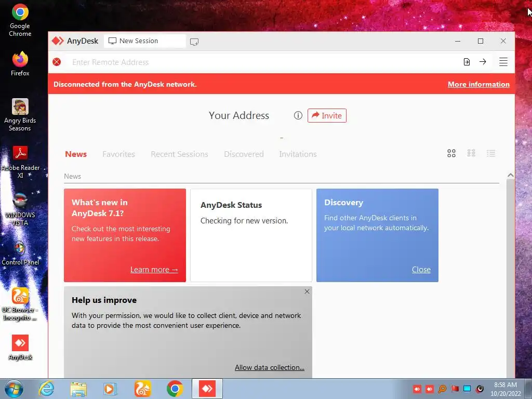Select the New Session tab

(145, 41)
